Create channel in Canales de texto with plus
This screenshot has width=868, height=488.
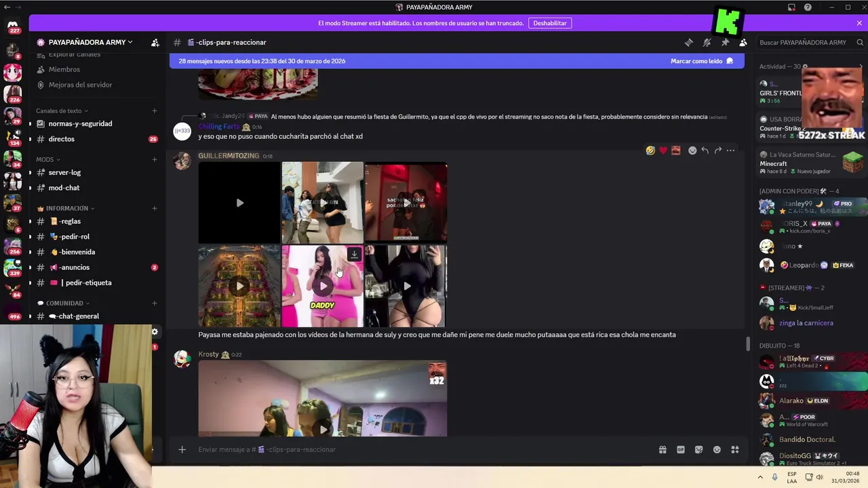click(155, 110)
